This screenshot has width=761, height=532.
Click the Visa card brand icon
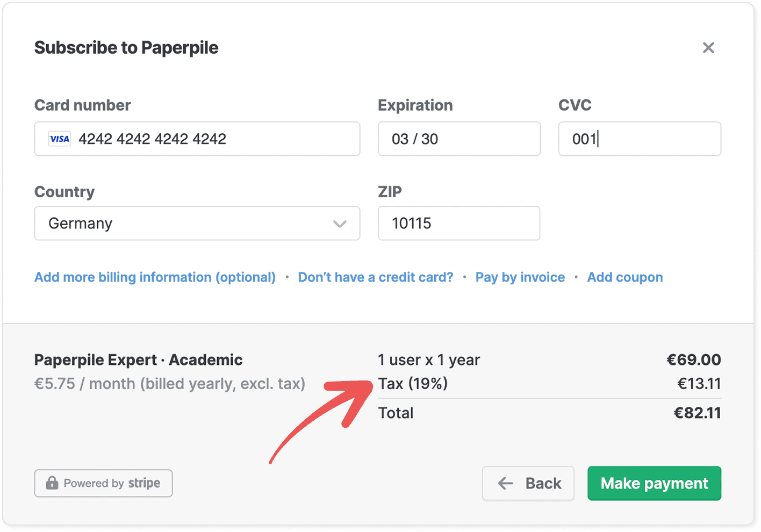[60, 139]
